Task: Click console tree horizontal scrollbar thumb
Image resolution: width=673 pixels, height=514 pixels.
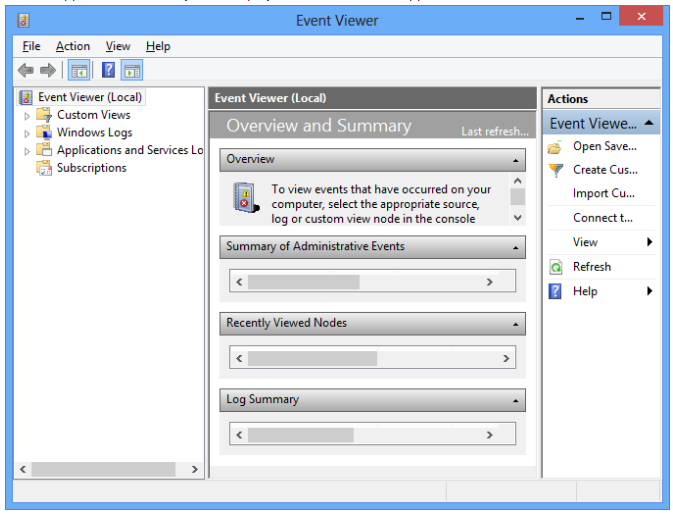Action: point(103,469)
